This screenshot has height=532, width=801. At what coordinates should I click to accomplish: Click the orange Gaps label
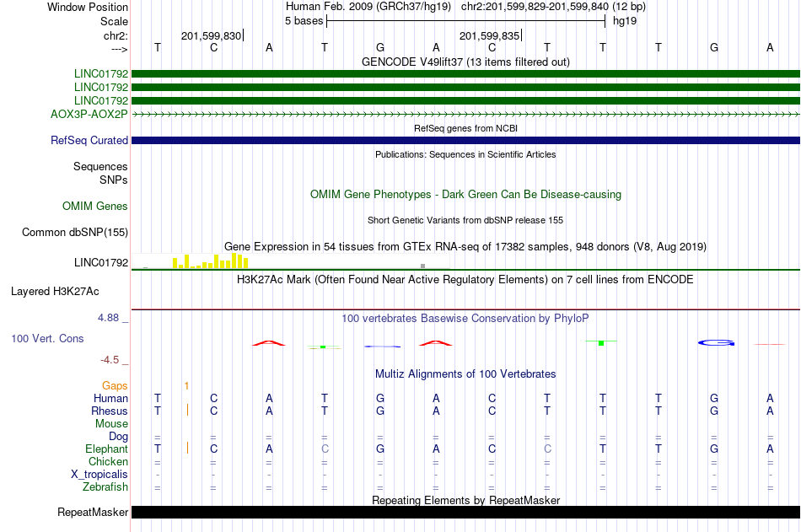pyautogui.click(x=115, y=385)
